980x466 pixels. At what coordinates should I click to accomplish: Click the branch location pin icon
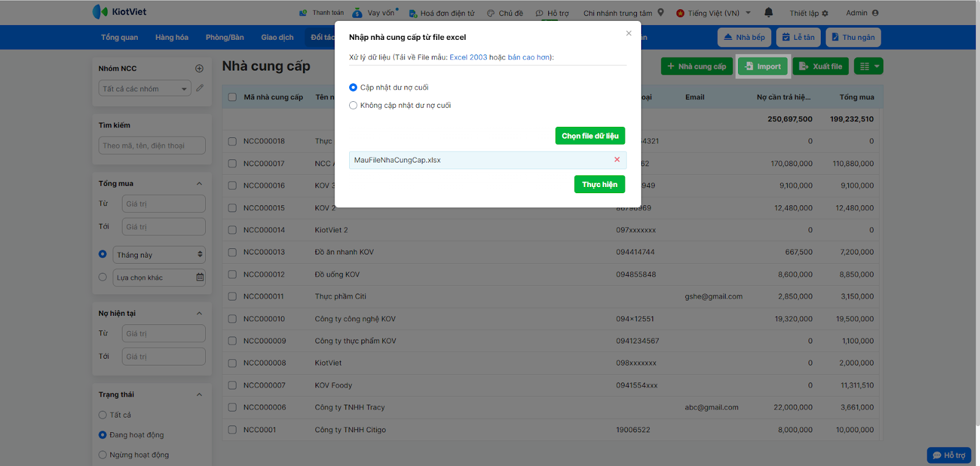pyautogui.click(x=661, y=12)
